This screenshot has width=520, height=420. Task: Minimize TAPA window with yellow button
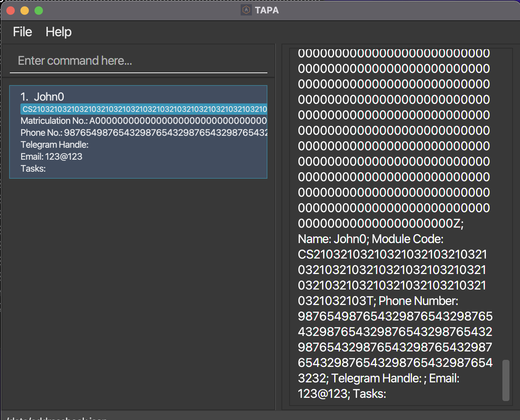coord(25,11)
